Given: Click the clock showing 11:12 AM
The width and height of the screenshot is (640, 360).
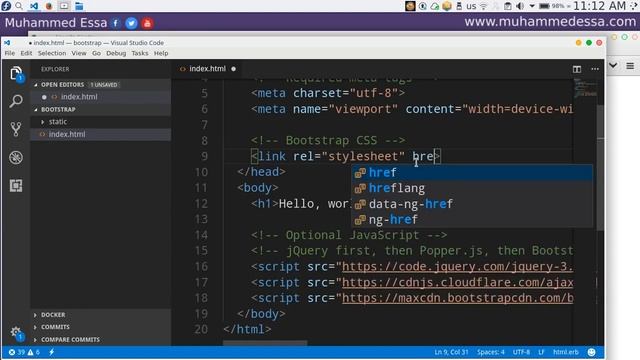Looking at the screenshot, I should click(599, 6).
